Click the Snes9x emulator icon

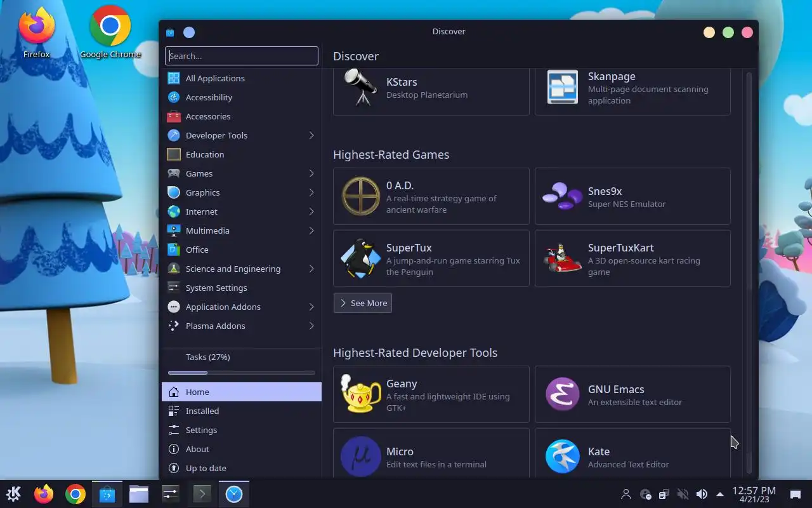(562, 196)
